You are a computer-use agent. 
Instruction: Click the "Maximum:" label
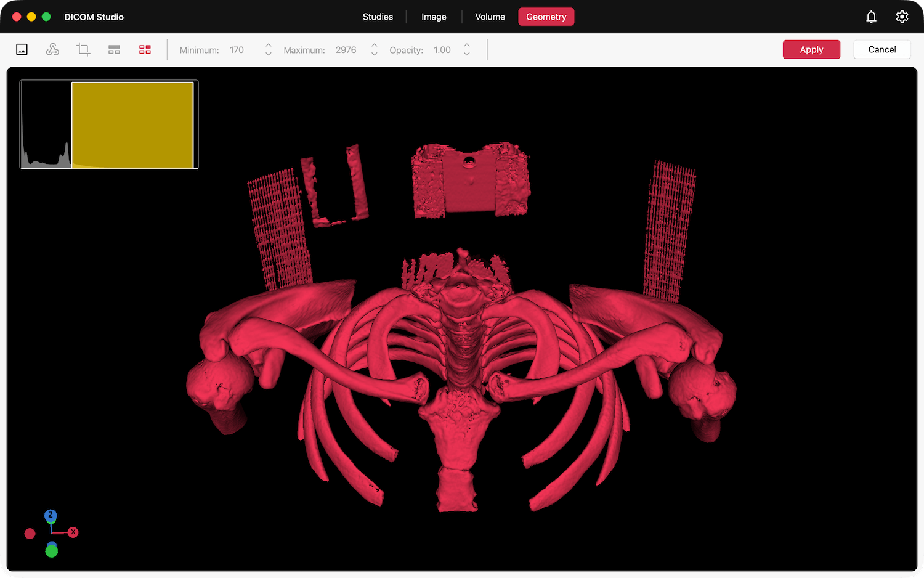pos(304,50)
